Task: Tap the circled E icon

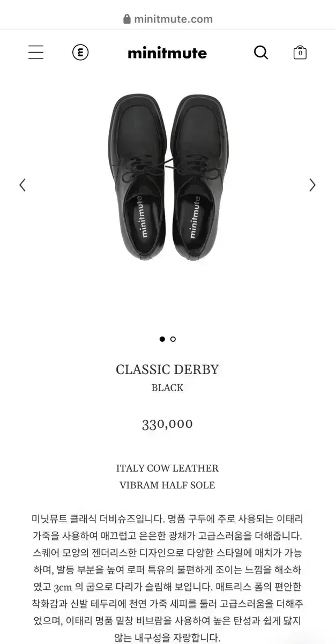Action: pyautogui.click(x=80, y=53)
